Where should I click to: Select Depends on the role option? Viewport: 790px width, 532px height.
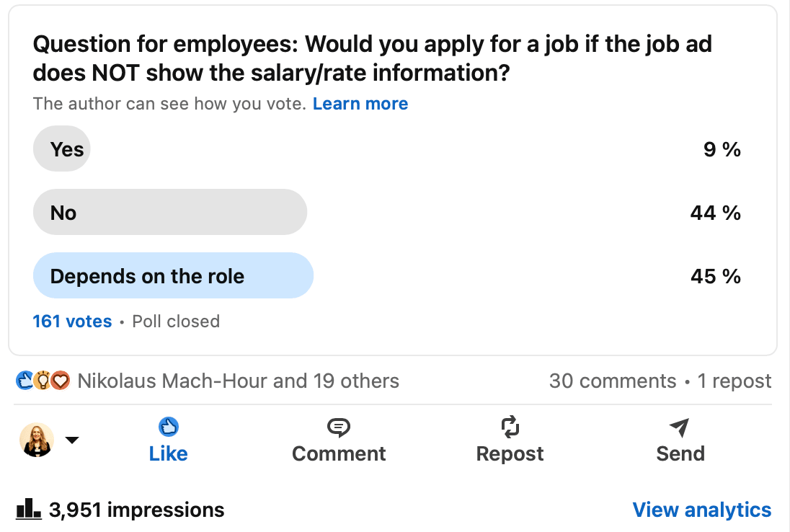tap(173, 275)
